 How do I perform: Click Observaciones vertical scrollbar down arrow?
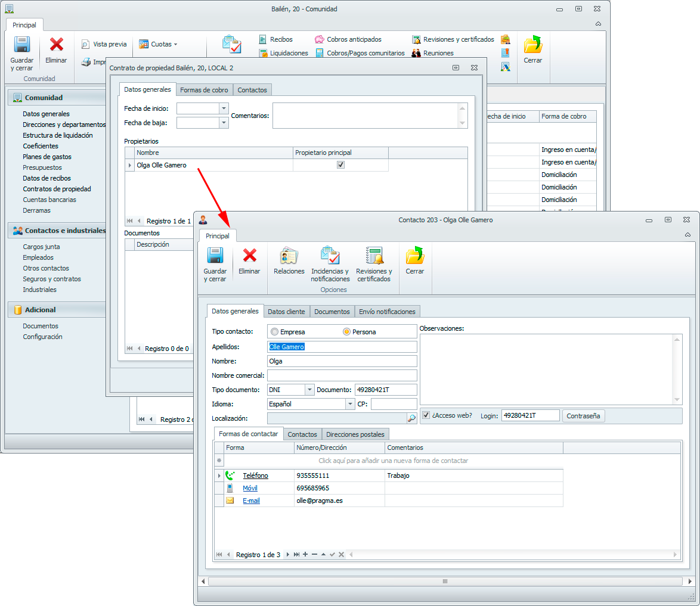click(677, 399)
